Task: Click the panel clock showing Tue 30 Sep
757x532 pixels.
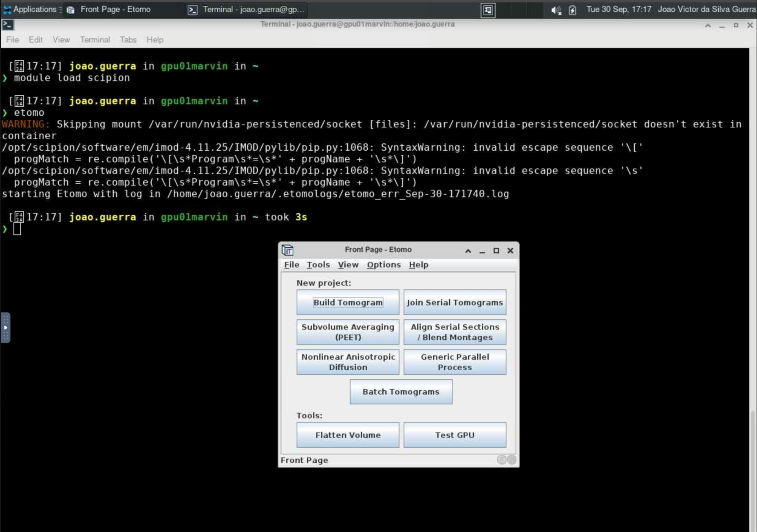Action: point(618,9)
